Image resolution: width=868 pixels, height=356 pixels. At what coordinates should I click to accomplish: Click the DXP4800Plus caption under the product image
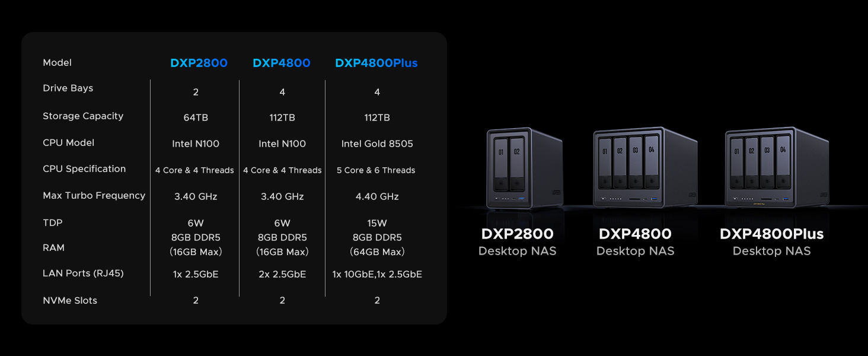pyautogui.click(x=771, y=234)
